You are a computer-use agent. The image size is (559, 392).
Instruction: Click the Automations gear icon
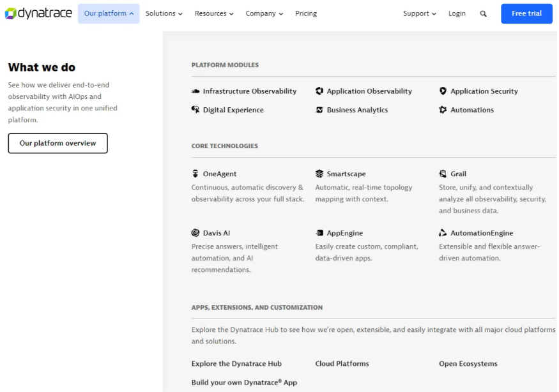[x=443, y=110]
